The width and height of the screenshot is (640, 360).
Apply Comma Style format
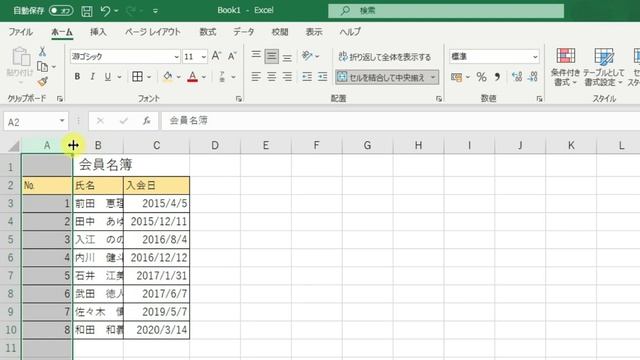[497, 77]
